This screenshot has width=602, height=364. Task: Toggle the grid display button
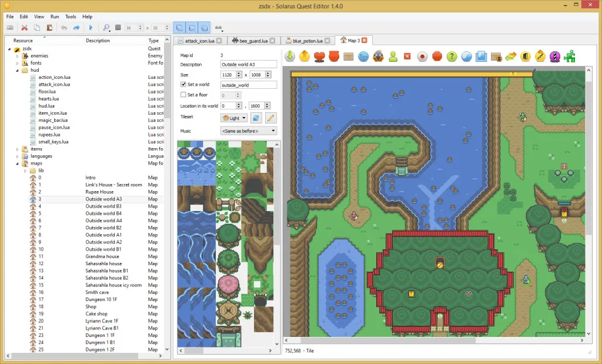point(118,27)
